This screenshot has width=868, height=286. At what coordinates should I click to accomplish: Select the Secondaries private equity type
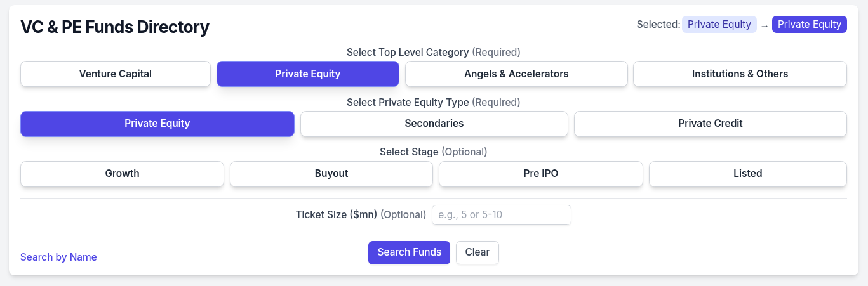pyautogui.click(x=434, y=124)
